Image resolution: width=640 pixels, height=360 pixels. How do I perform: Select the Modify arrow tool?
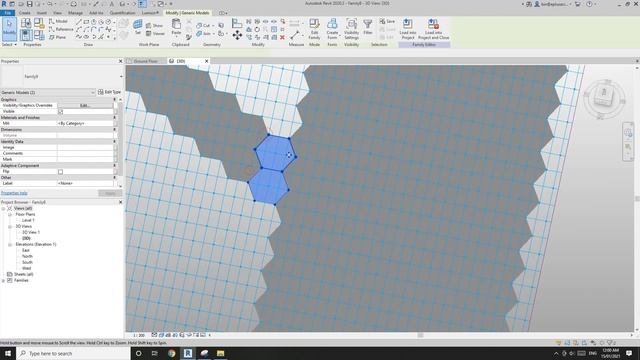pyautogui.click(x=9, y=29)
